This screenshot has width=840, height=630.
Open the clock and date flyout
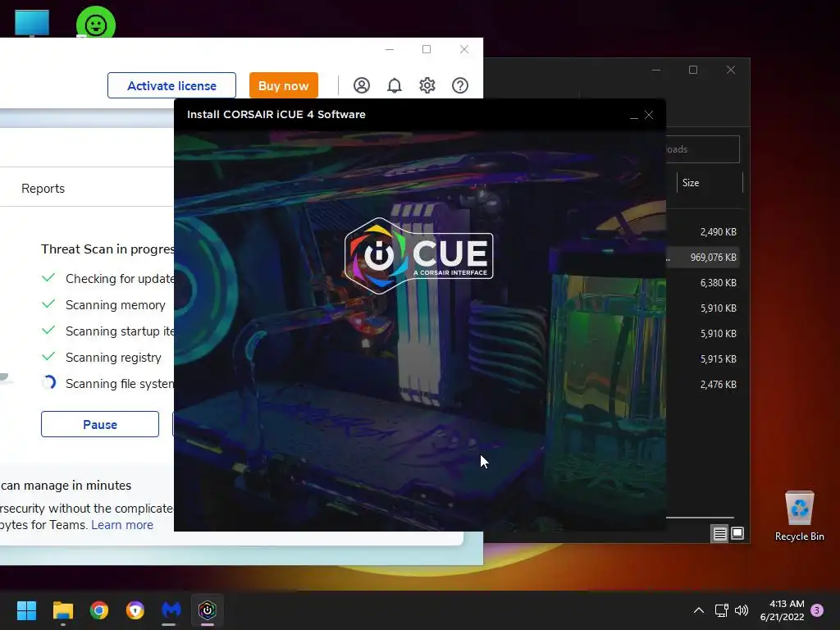(782, 610)
